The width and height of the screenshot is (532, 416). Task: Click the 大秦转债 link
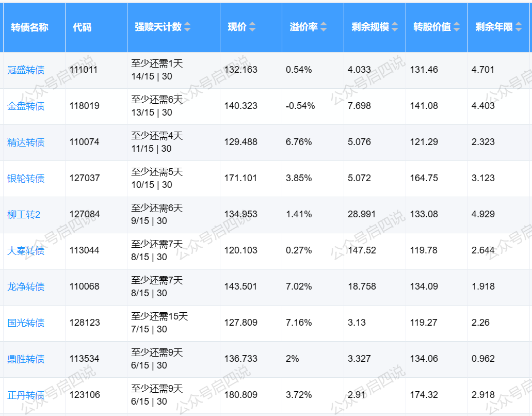pyautogui.click(x=26, y=250)
